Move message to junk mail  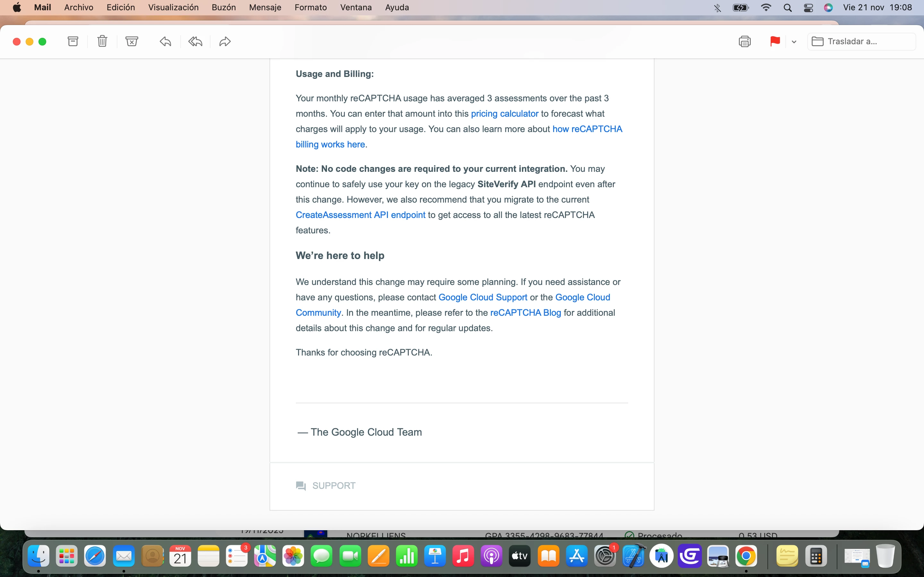click(x=132, y=41)
